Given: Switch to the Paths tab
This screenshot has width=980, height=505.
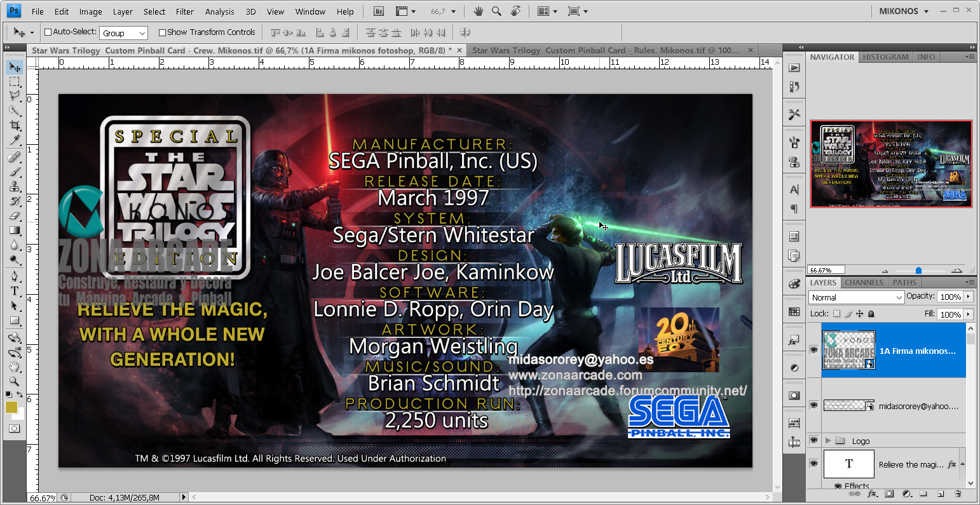Looking at the screenshot, I should click(x=904, y=283).
